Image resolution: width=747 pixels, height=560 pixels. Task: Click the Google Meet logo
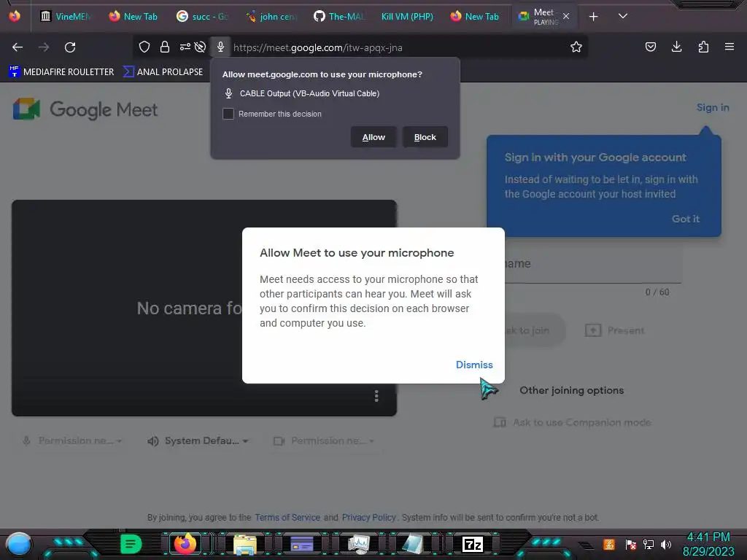85,109
